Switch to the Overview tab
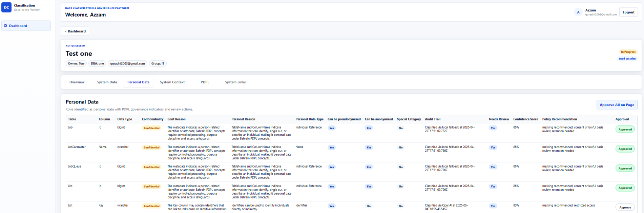This screenshot has height=213, width=644. (77, 82)
